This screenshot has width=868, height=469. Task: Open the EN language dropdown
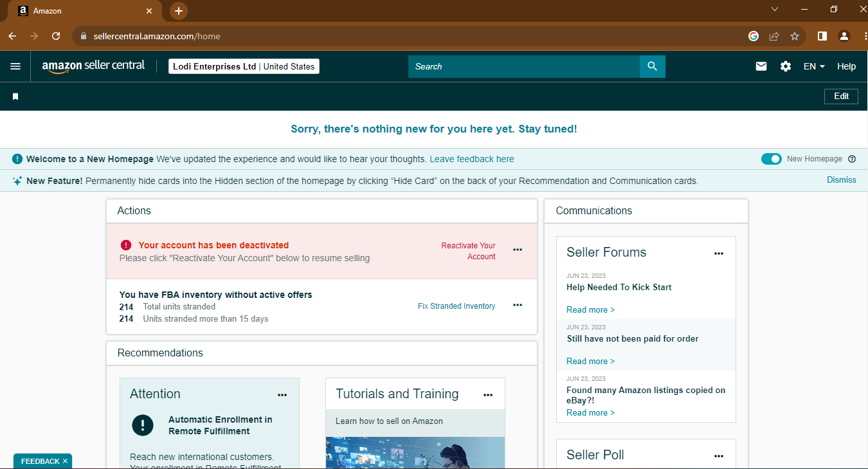(x=814, y=66)
